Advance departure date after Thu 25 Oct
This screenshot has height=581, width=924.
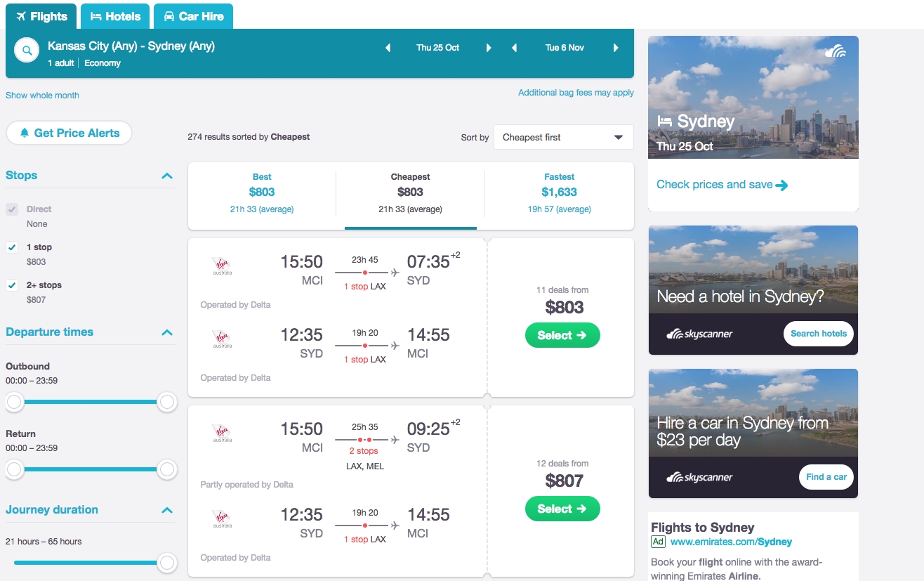pos(489,48)
